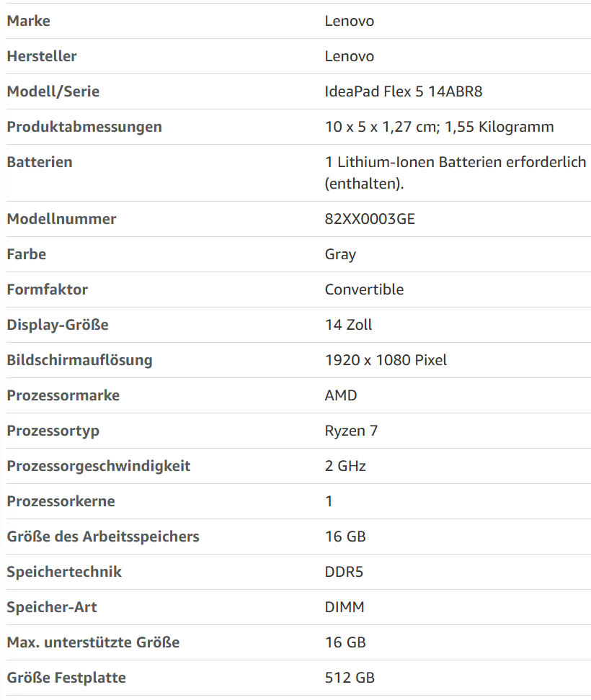591x700 pixels.
Task: Select the Convertible form factor value
Action: [364, 290]
